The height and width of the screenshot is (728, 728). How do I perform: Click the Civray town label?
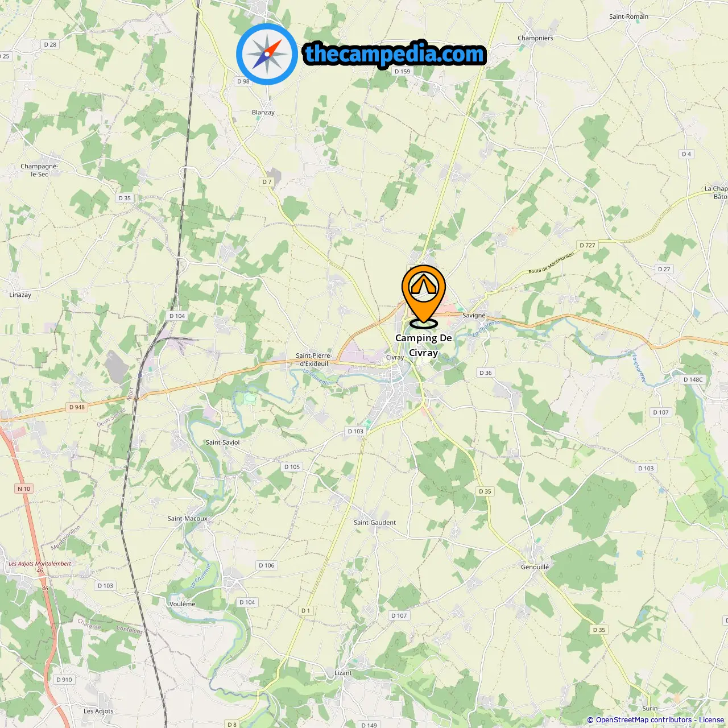[395, 358]
